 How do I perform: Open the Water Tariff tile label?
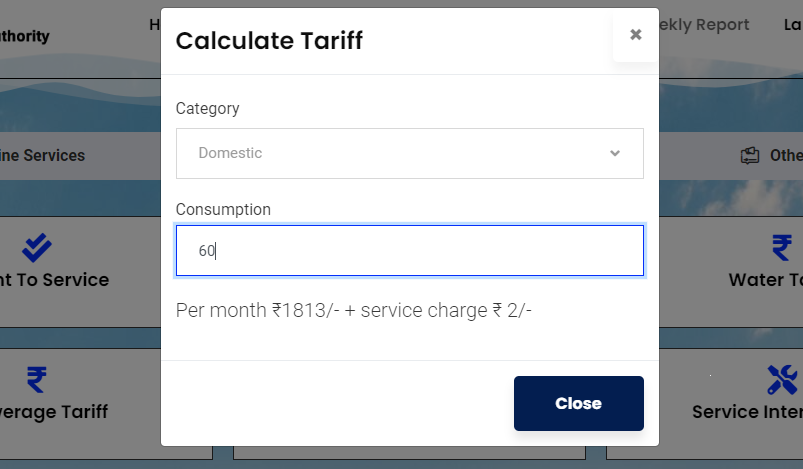pyautogui.click(x=766, y=280)
